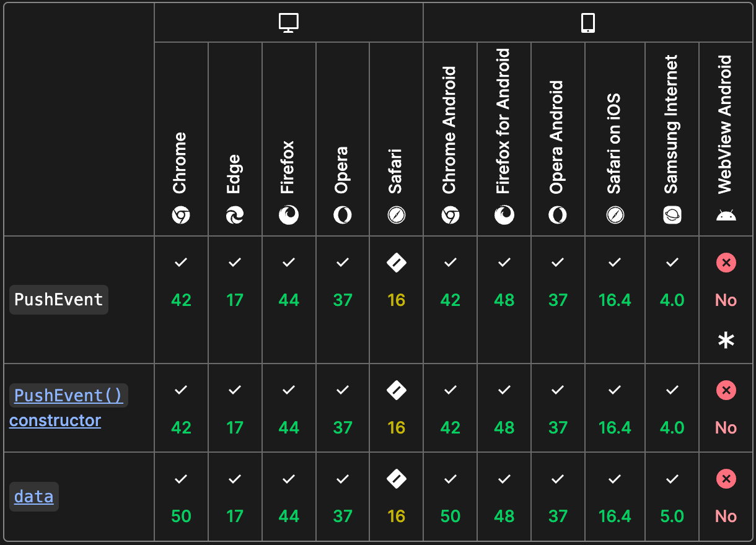
Task: Select data row Samsung Internet 5.0 cell
Action: coord(672,516)
